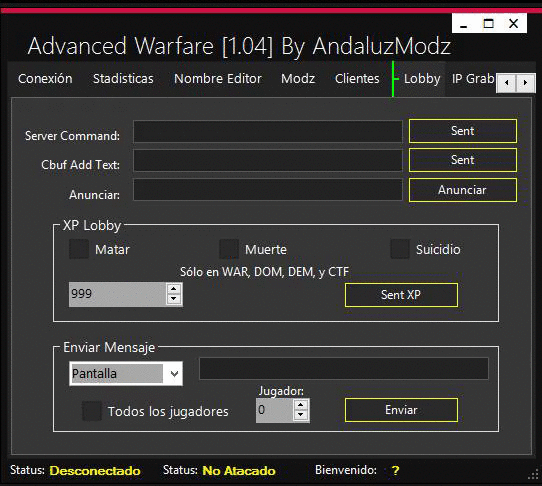
Task: Maximize the Advanced Warfare window
Action: [x=488, y=24]
